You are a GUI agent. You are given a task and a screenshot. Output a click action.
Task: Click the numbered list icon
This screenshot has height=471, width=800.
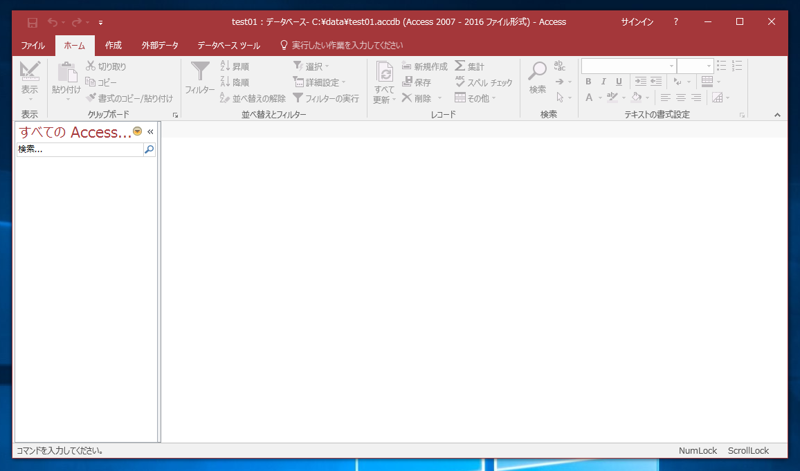click(x=737, y=65)
